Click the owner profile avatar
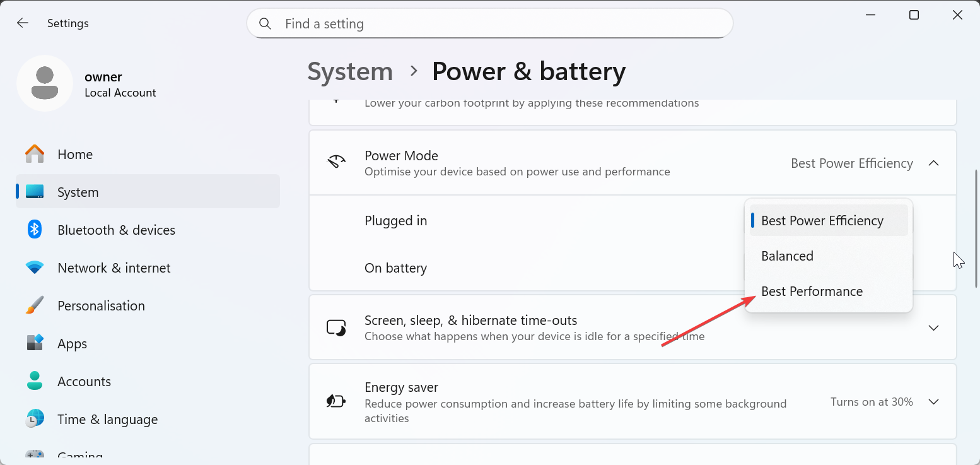The height and width of the screenshot is (465, 980). pos(45,83)
